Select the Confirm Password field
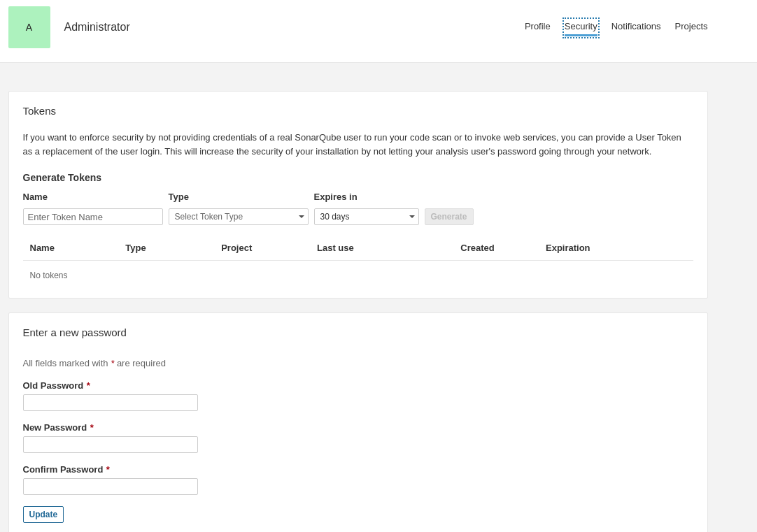The image size is (757, 532). pyautogui.click(x=110, y=486)
